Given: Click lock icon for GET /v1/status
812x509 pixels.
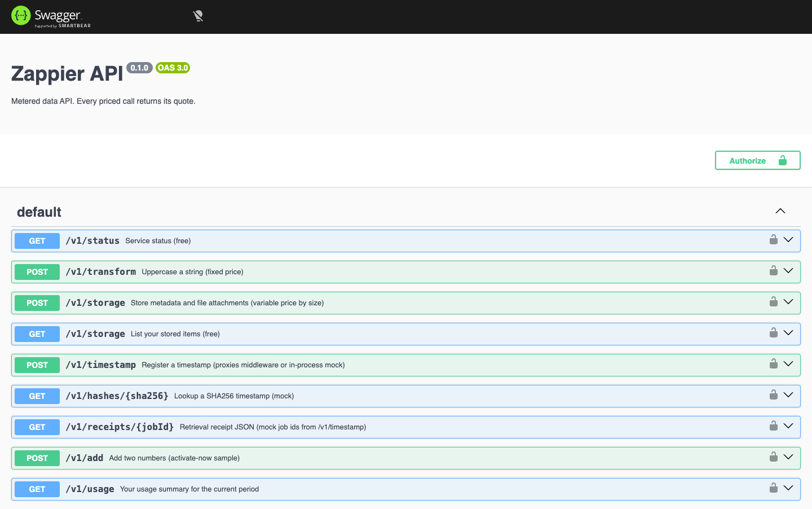Looking at the screenshot, I should 774,239.
